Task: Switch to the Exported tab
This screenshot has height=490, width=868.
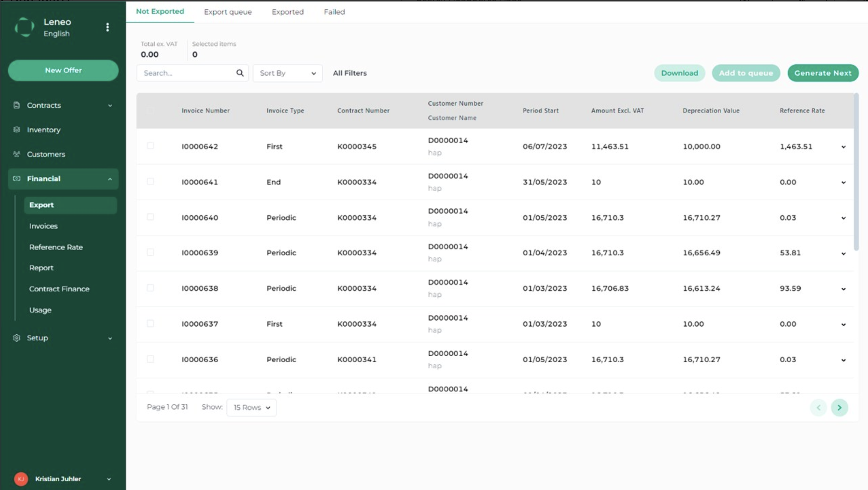Action: 288,12
